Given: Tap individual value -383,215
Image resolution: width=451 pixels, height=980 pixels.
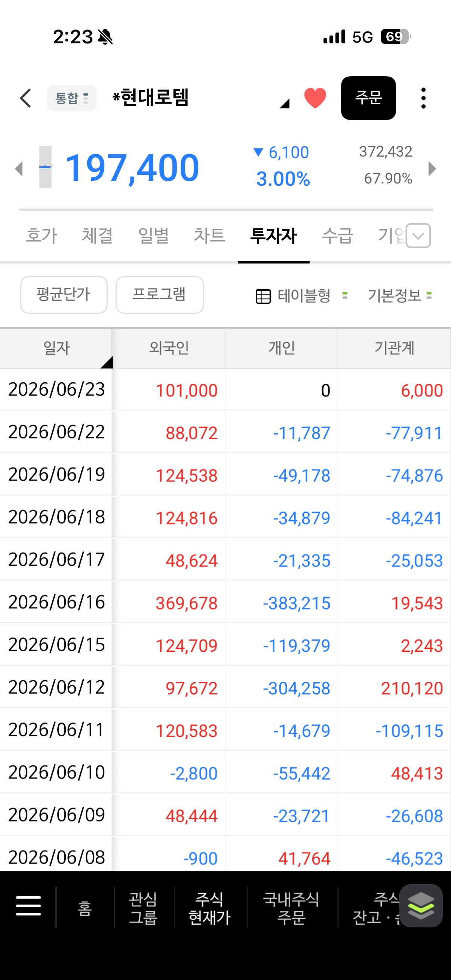Looking at the screenshot, I should point(297,604).
